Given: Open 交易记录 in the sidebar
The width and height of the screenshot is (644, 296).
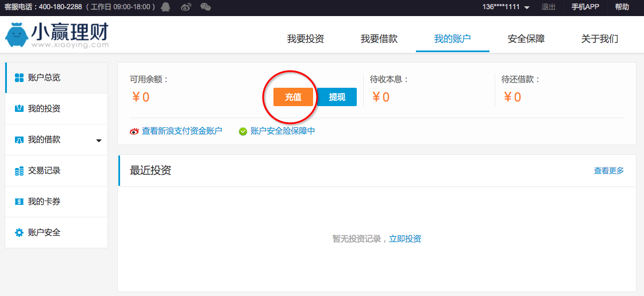Looking at the screenshot, I should point(56,171).
